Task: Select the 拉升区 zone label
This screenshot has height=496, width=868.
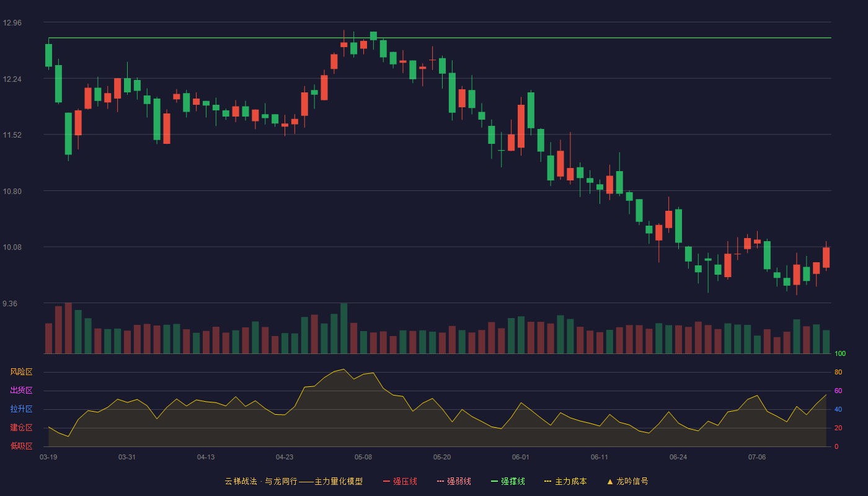Action: point(21,409)
